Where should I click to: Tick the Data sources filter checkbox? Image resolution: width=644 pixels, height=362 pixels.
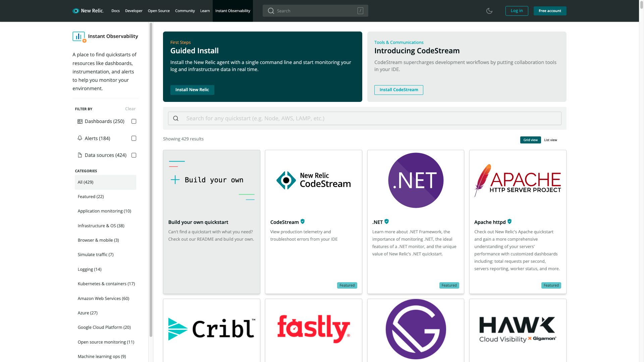click(134, 155)
